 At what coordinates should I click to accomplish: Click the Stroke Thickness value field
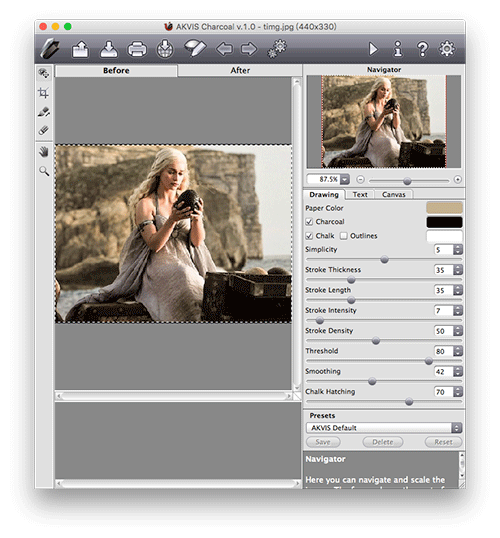444,270
